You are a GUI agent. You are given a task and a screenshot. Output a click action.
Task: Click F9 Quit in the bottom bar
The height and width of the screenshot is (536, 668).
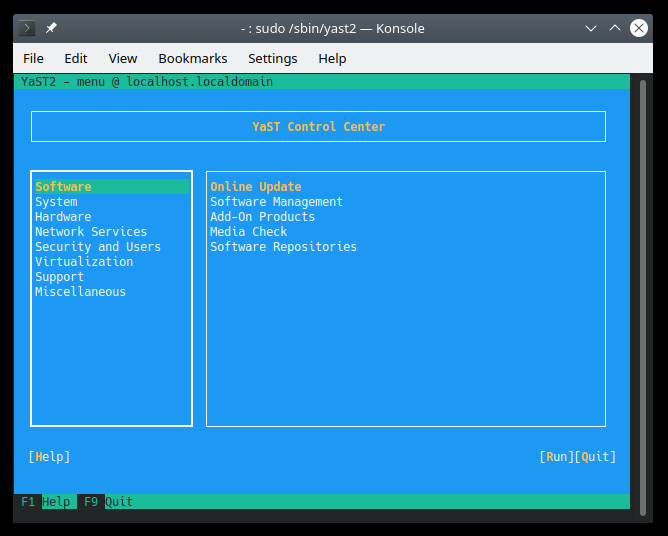[x=108, y=501]
